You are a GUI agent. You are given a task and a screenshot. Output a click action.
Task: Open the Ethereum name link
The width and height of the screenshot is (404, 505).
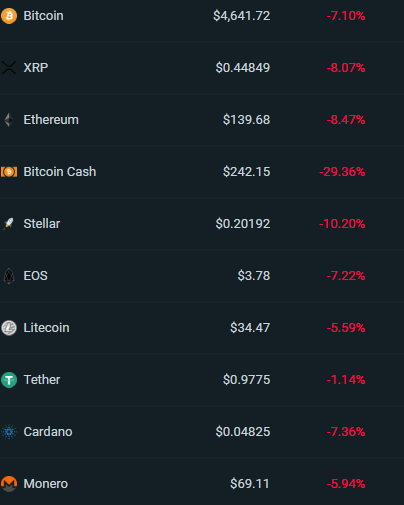tap(51, 120)
